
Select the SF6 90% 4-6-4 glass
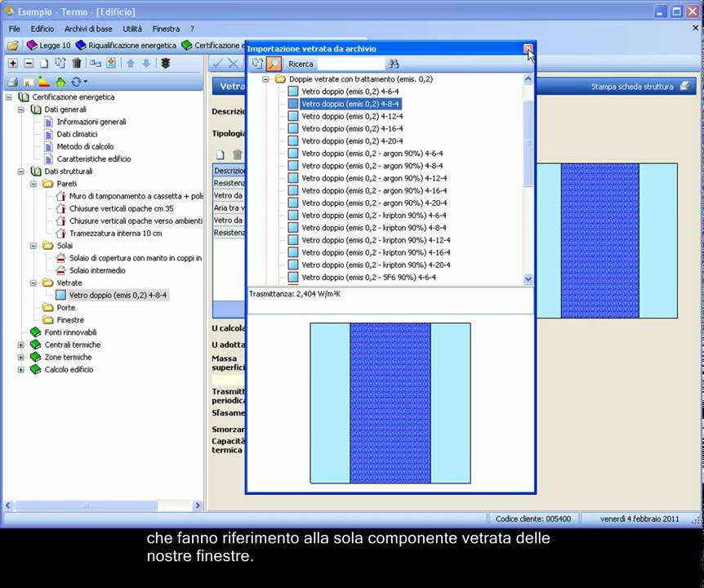[x=368, y=278]
